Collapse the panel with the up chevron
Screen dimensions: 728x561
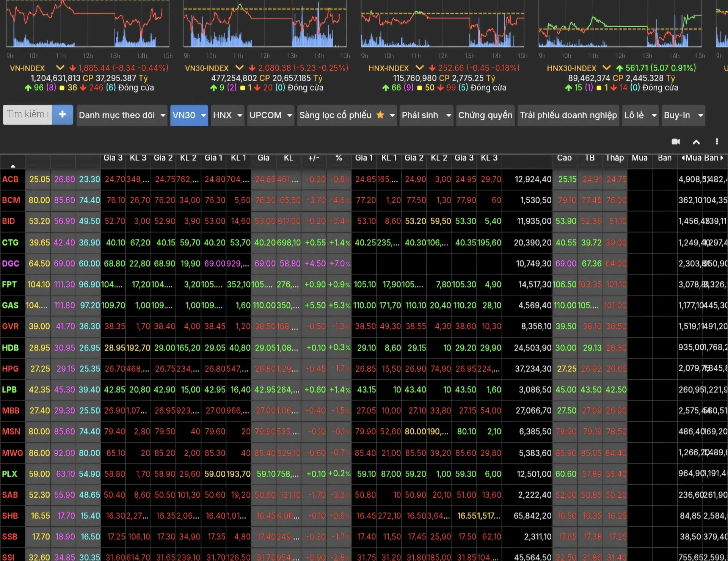click(696, 142)
